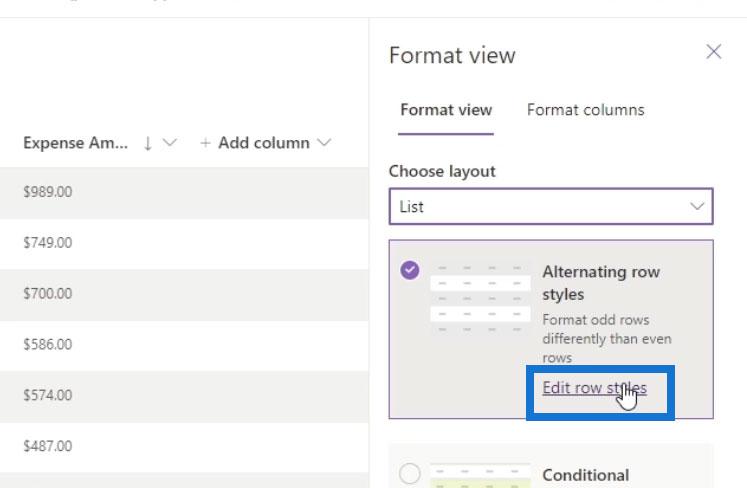The width and height of the screenshot is (747, 488).
Task: Click the Alternating row styles heading
Action: point(601,283)
